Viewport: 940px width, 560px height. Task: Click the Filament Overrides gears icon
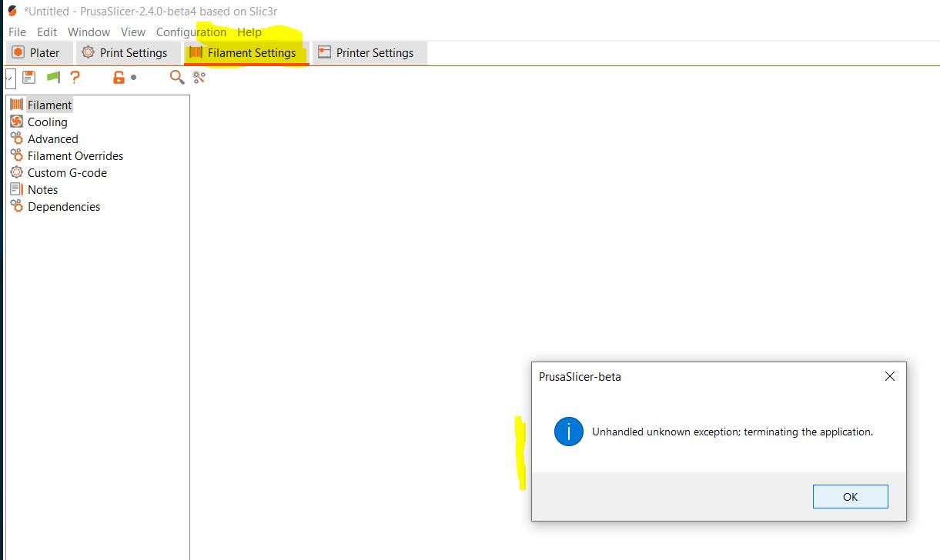coord(16,155)
